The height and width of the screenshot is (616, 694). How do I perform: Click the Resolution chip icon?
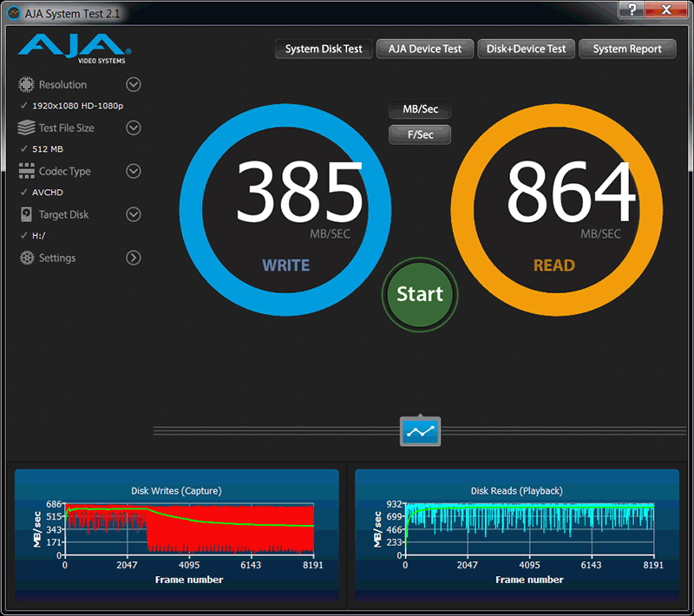[26, 84]
